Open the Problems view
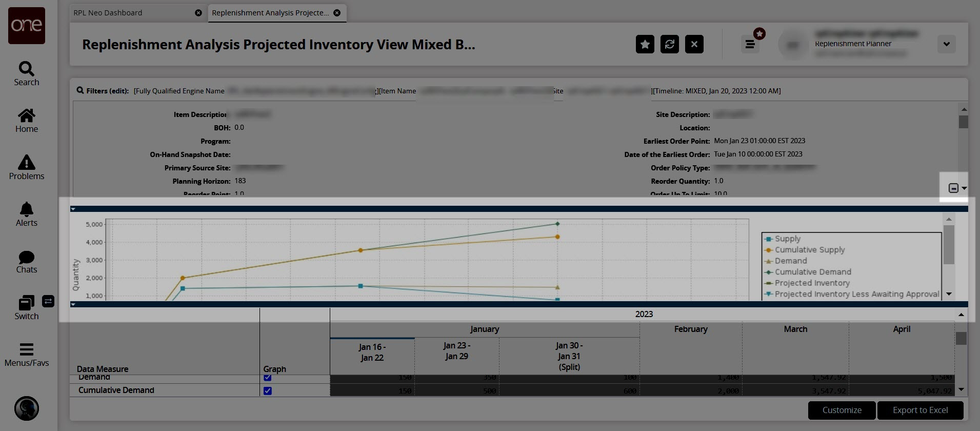The width and height of the screenshot is (980, 431). [x=27, y=168]
